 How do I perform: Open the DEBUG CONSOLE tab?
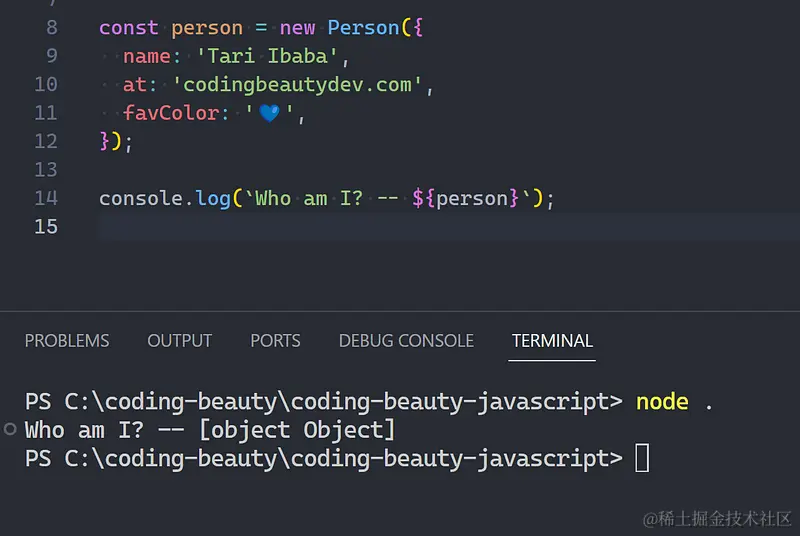coord(406,341)
